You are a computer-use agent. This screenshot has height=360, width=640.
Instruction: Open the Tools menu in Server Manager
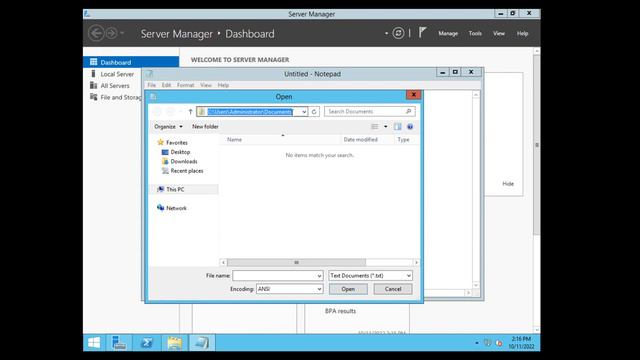pyautogui.click(x=475, y=33)
